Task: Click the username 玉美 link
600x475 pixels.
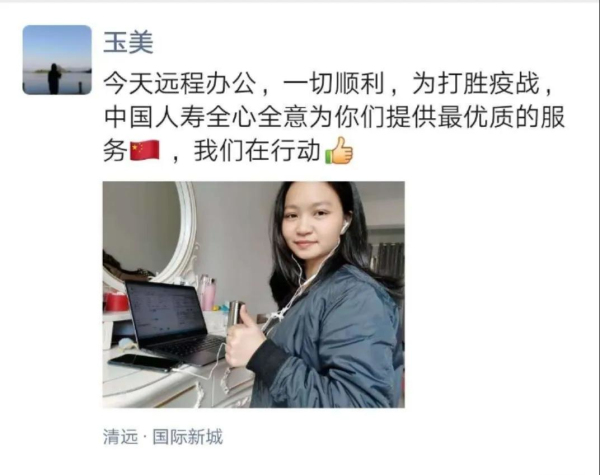Action: [129, 42]
